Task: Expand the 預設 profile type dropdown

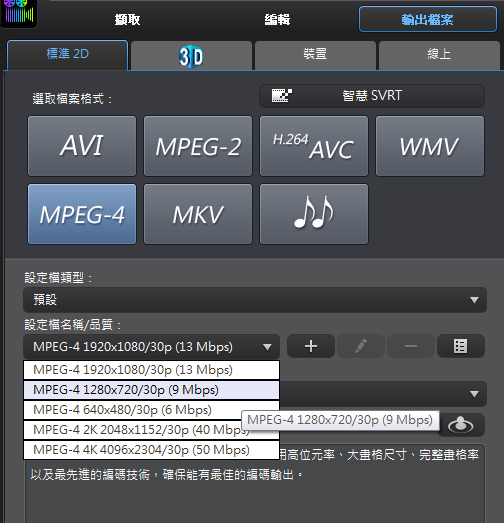Action: [x=255, y=300]
